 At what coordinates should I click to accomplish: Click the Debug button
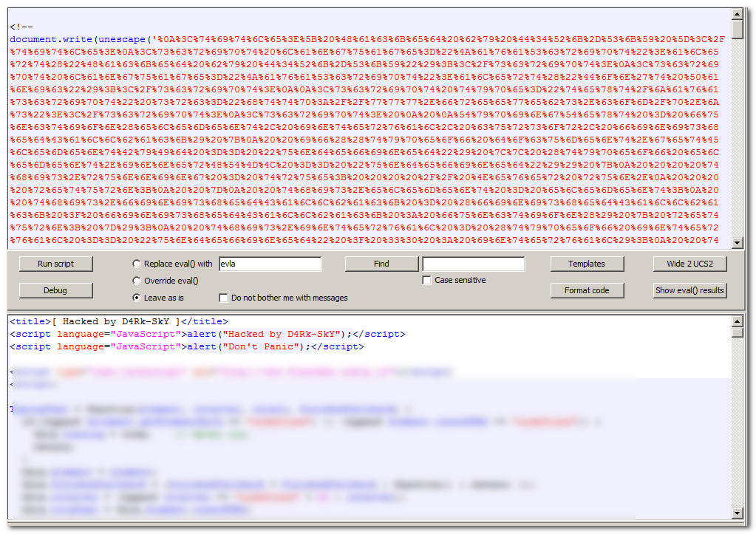point(56,290)
